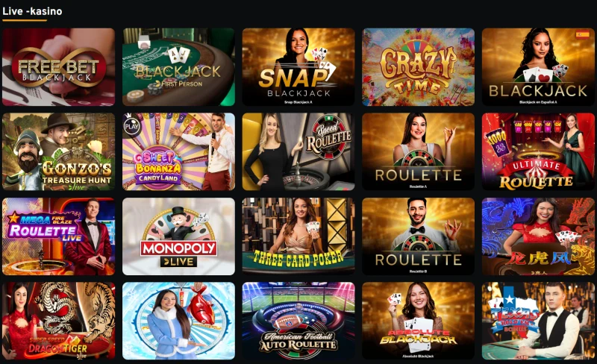Open Blackjack en Español table
This screenshot has width=597, height=364.
coord(538,67)
